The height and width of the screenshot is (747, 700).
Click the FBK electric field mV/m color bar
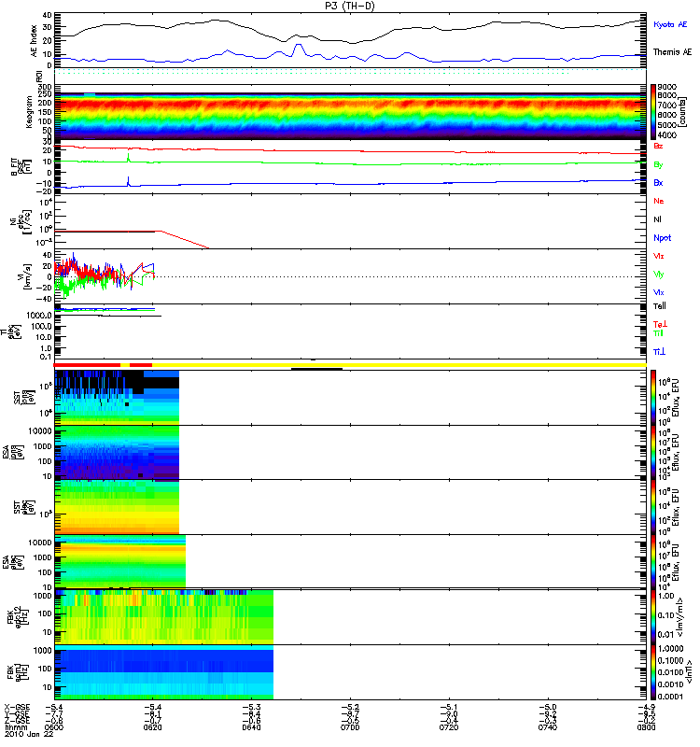pyautogui.click(x=653, y=617)
